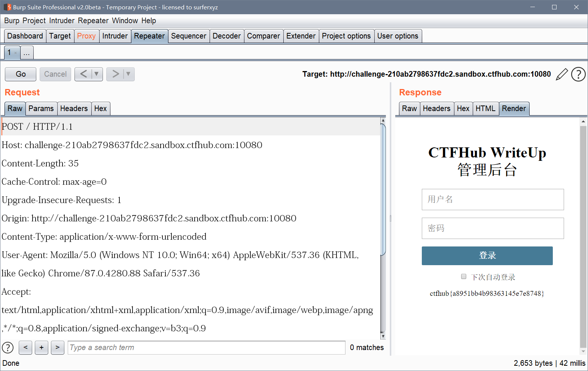Click the pencil icon to edit target

pyautogui.click(x=562, y=74)
